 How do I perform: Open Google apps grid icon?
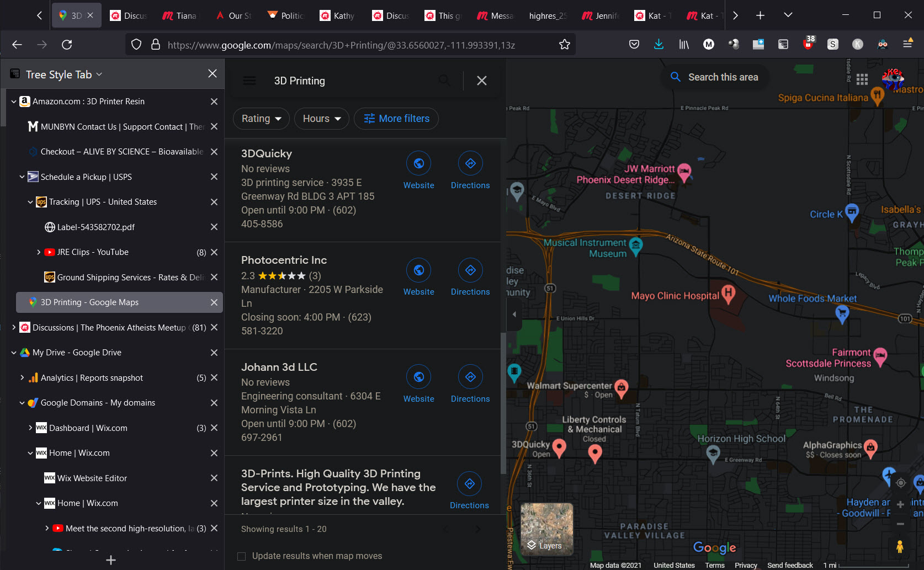point(862,79)
